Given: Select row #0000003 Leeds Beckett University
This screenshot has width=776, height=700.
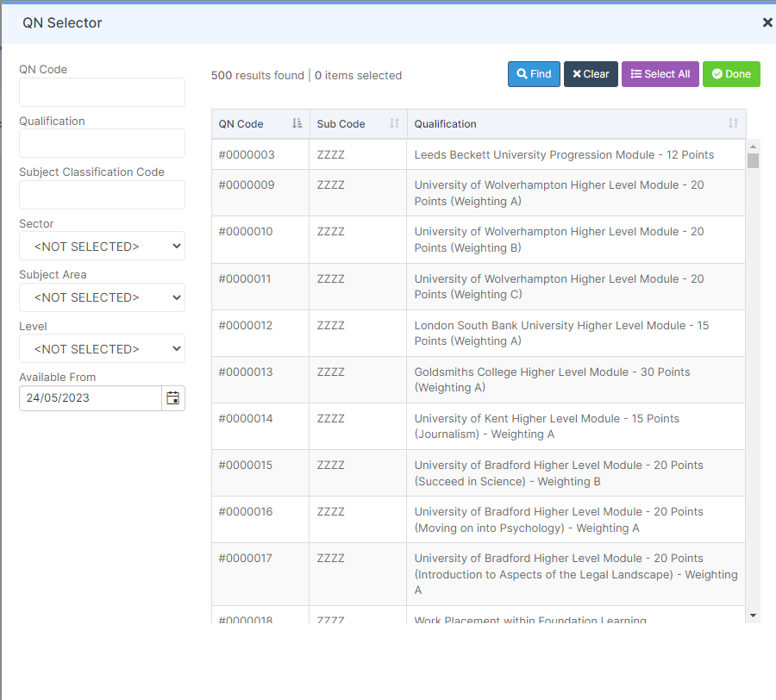Looking at the screenshot, I should click(478, 154).
